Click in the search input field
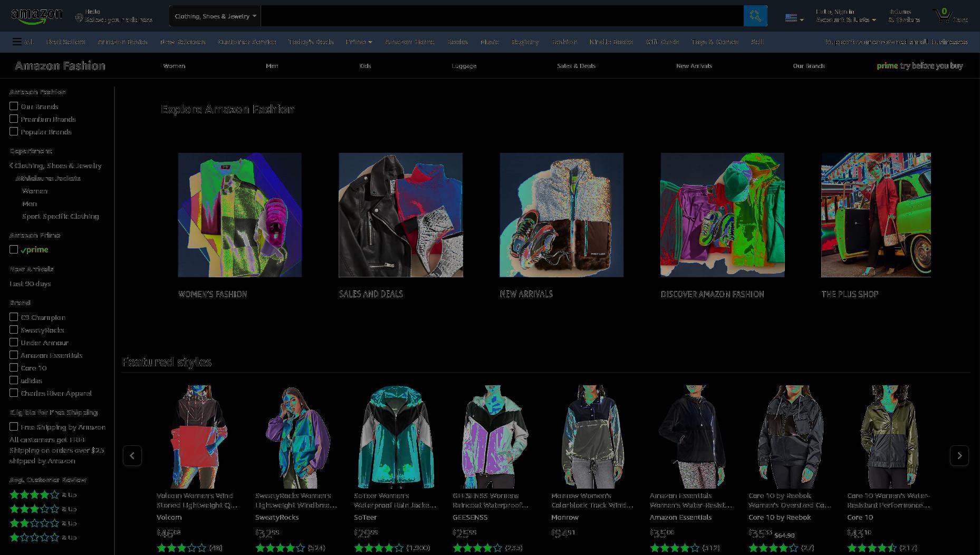 (x=502, y=16)
